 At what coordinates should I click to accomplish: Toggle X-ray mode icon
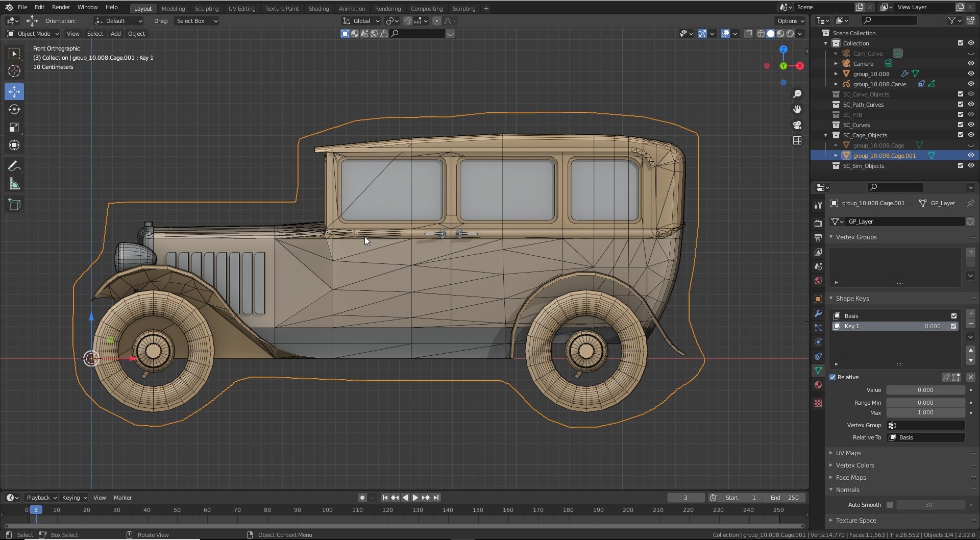point(748,34)
